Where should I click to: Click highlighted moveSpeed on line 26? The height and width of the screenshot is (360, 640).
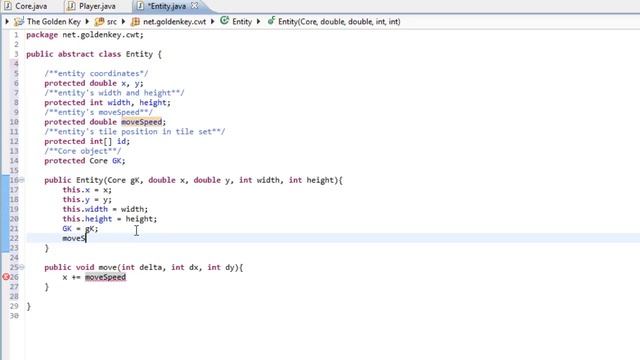pos(105,277)
